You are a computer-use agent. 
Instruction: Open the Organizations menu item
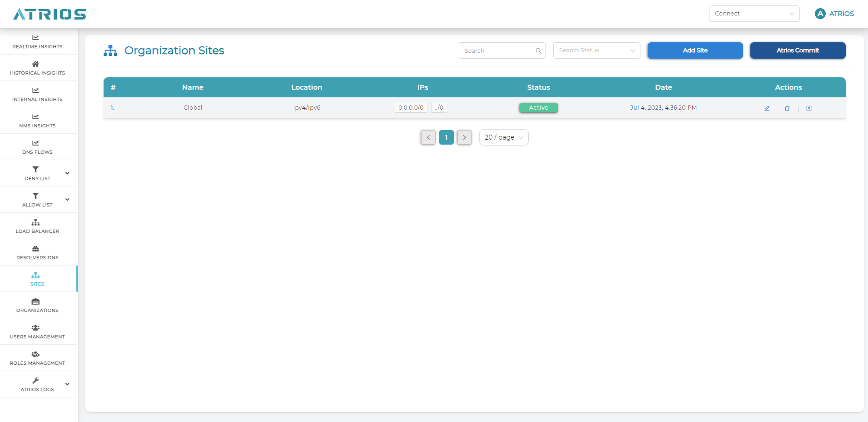(37, 305)
